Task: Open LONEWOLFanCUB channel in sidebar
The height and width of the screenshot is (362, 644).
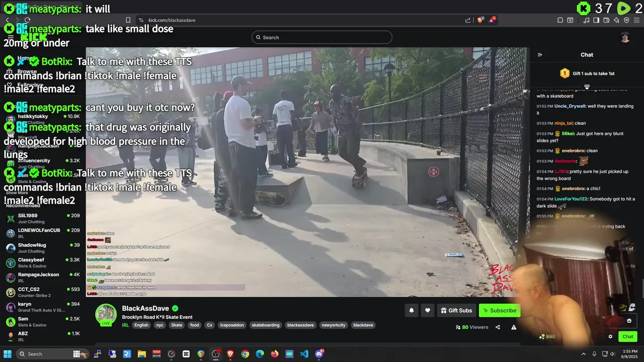Action: (43, 233)
